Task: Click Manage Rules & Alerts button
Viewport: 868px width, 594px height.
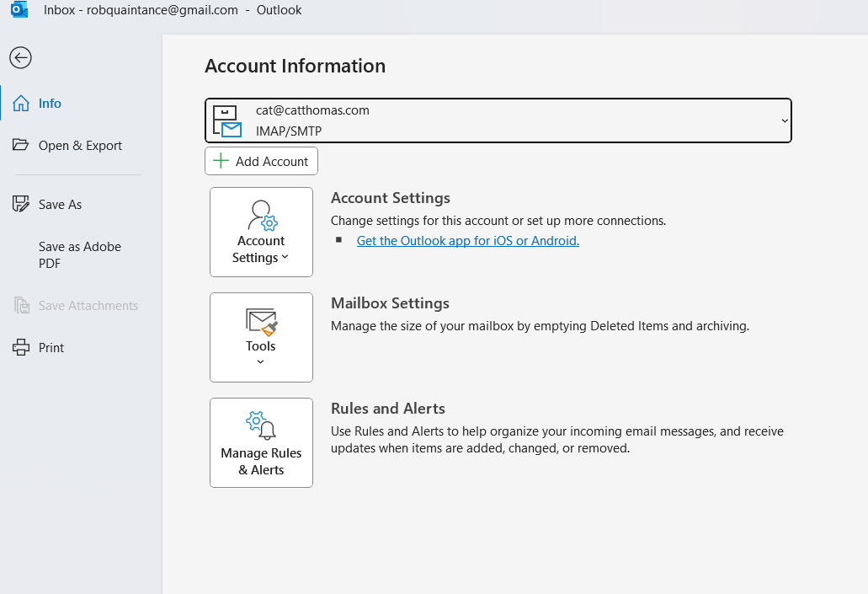Action: (x=261, y=442)
